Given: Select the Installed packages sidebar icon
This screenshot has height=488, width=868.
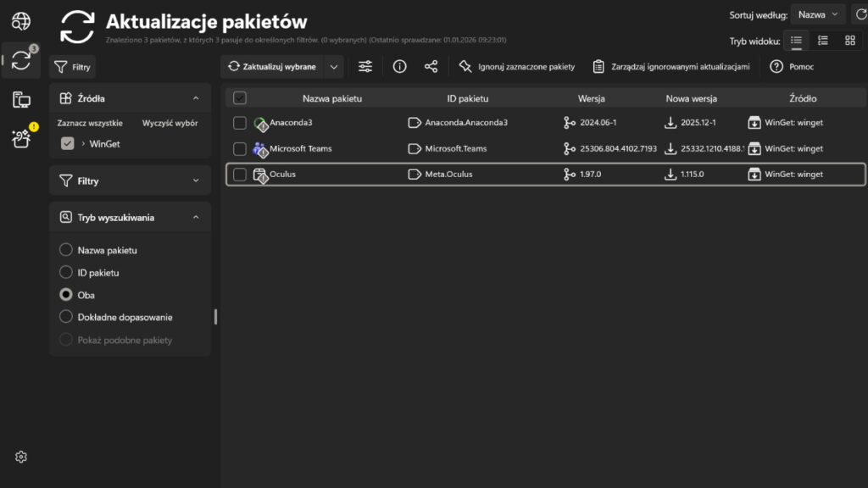Looking at the screenshot, I should click(x=20, y=99).
